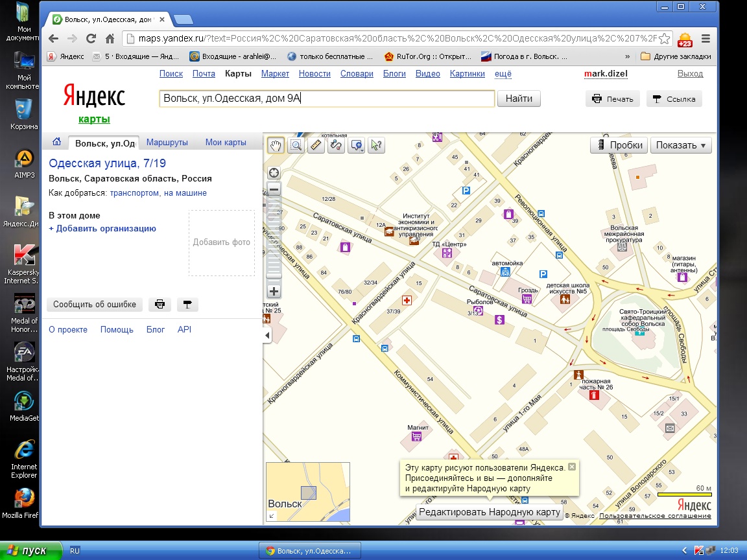Click the Печать print button
This screenshot has width=747, height=560.
tap(613, 99)
